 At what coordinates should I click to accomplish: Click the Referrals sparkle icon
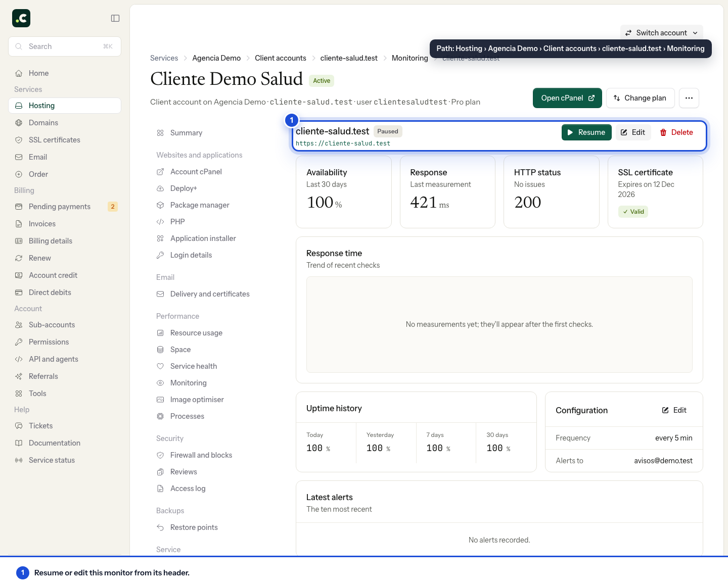pyautogui.click(x=19, y=376)
